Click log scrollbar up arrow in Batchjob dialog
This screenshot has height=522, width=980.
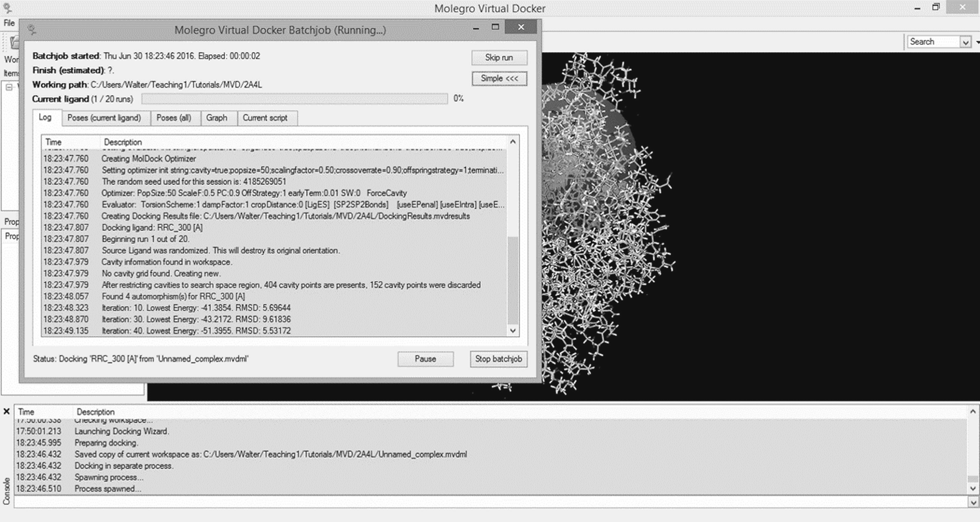coord(512,141)
